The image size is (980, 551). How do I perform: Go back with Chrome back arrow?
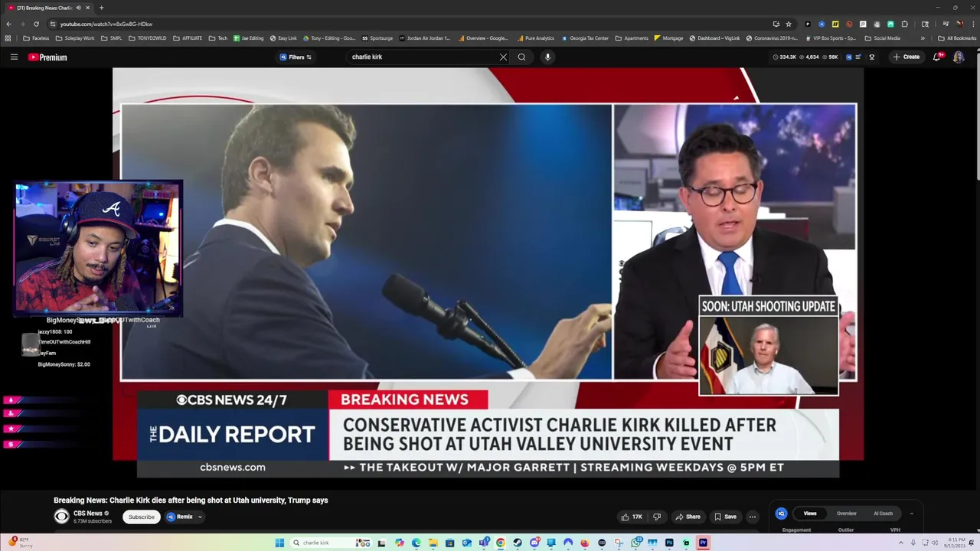click(9, 24)
